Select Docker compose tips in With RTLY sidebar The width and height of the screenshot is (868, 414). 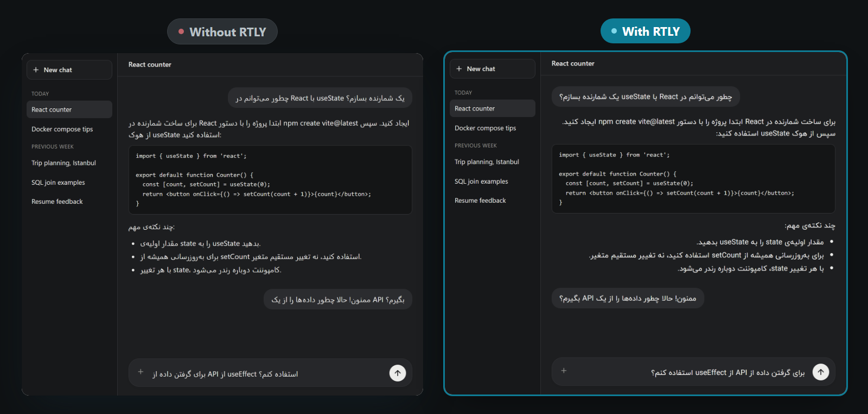(493, 128)
